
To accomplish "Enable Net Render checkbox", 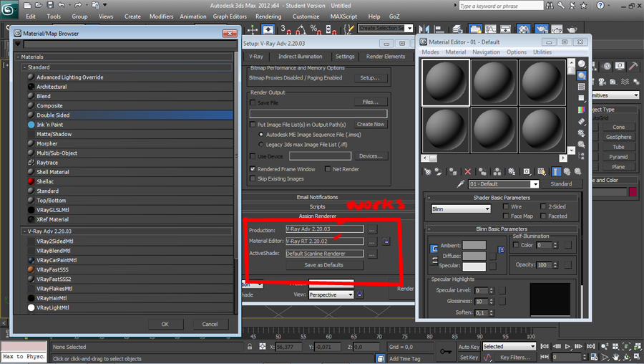I will pyautogui.click(x=328, y=169).
